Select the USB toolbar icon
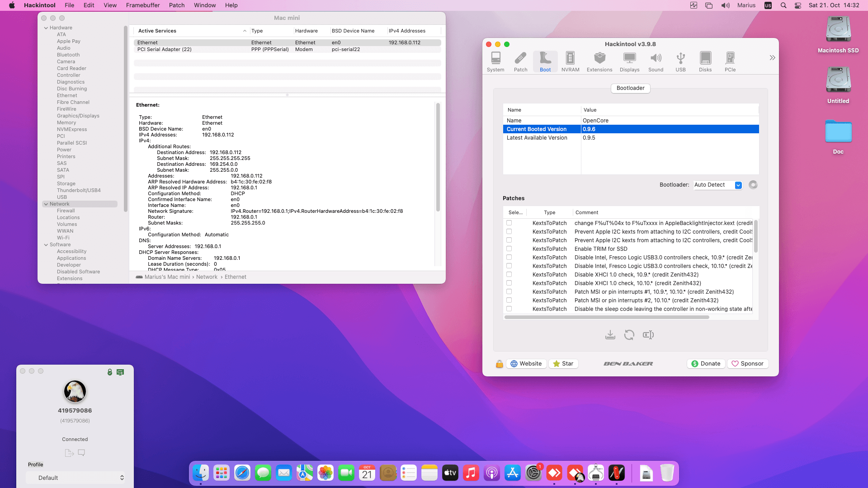Screen dimensions: 868x488 click(x=680, y=61)
